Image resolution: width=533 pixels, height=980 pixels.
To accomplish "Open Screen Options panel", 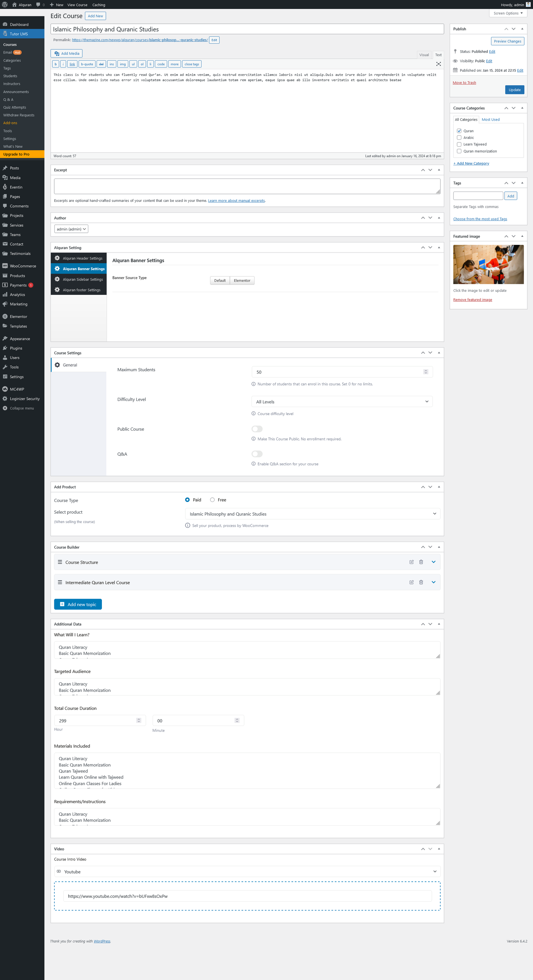I will tap(508, 13).
